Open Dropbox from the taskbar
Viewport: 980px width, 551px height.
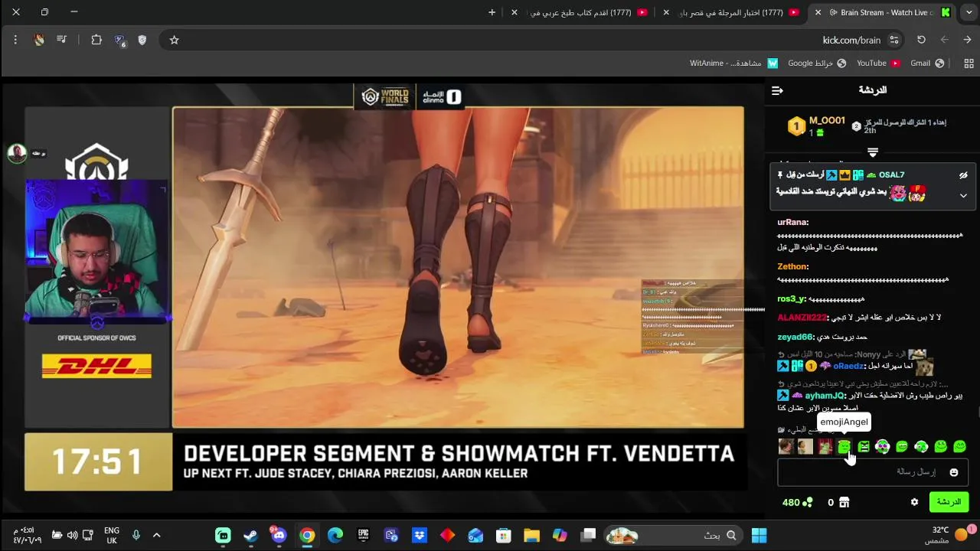click(420, 535)
